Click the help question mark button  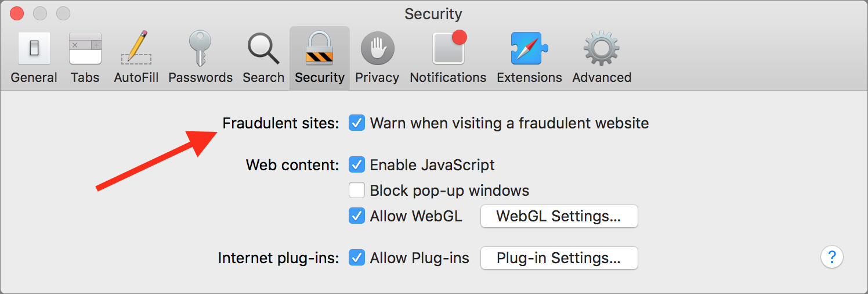click(831, 256)
